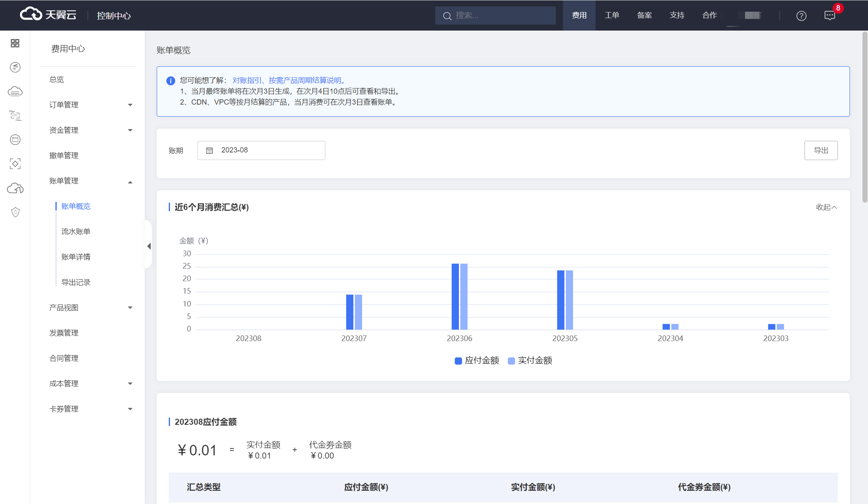Screen dimensions: 868x504
Task: Open the messages notification icon
Action: coord(829,16)
